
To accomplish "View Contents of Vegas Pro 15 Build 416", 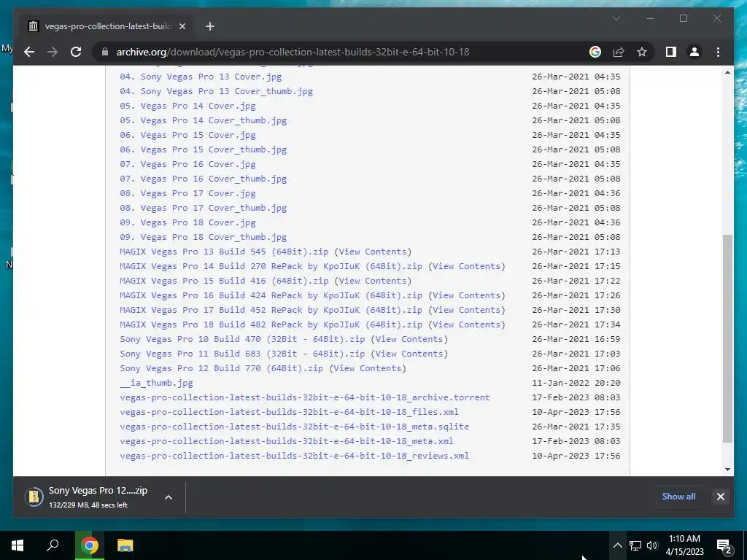I will [x=373, y=281].
